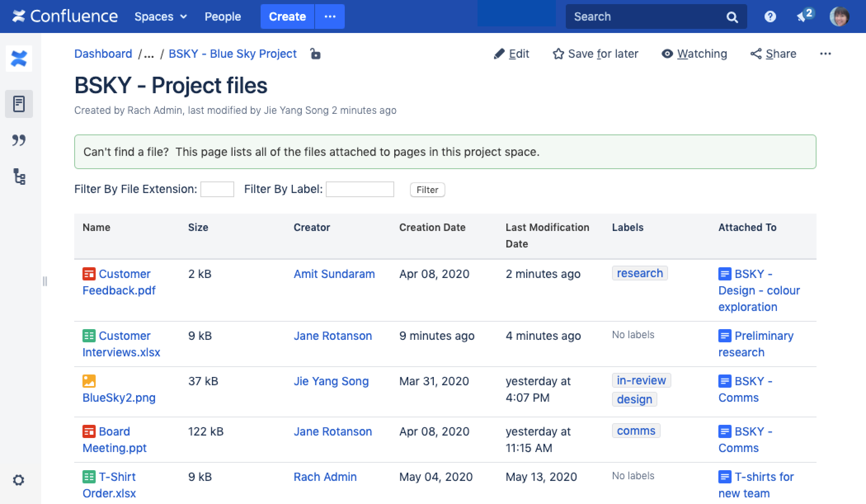Viewport: 866px width, 504px height.
Task: Click the Filter By Label input field
Action: [360, 189]
